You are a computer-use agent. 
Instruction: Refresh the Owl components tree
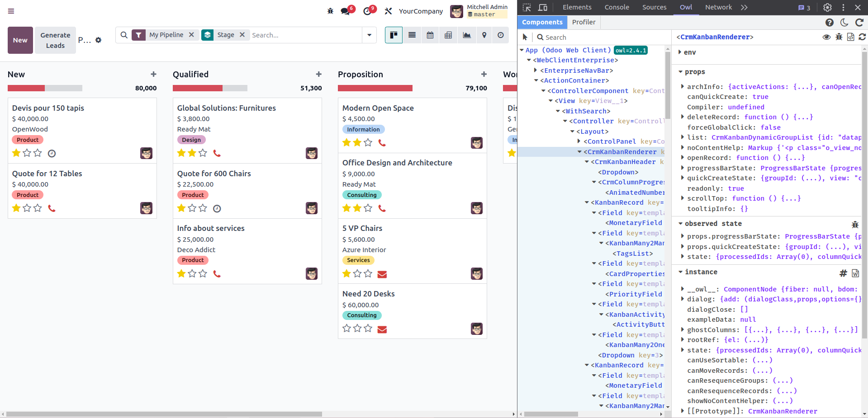[859, 22]
